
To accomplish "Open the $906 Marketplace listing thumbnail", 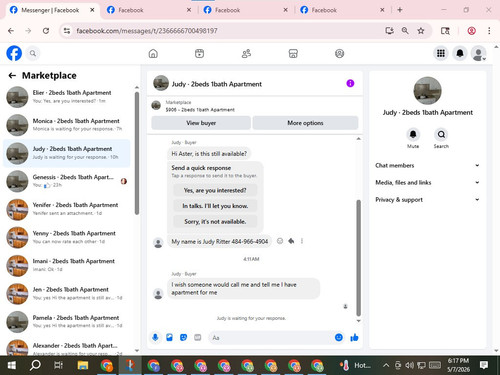I will pyautogui.click(x=156, y=106).
